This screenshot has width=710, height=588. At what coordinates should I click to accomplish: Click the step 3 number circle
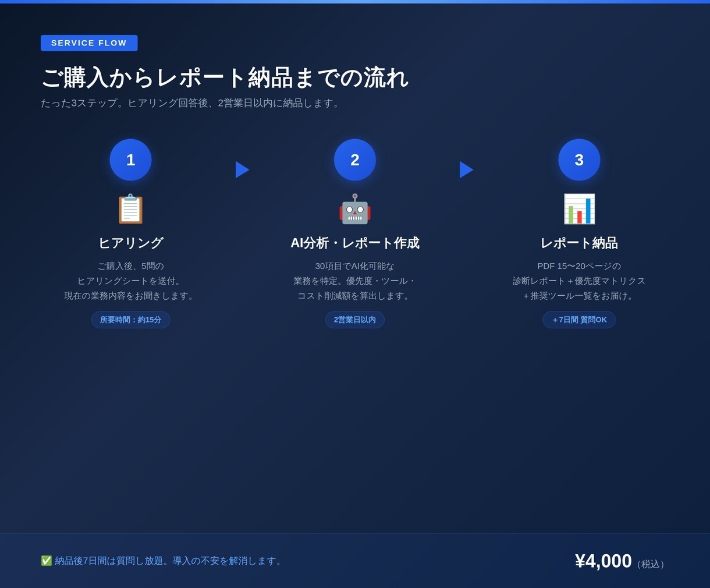point(579,160)
